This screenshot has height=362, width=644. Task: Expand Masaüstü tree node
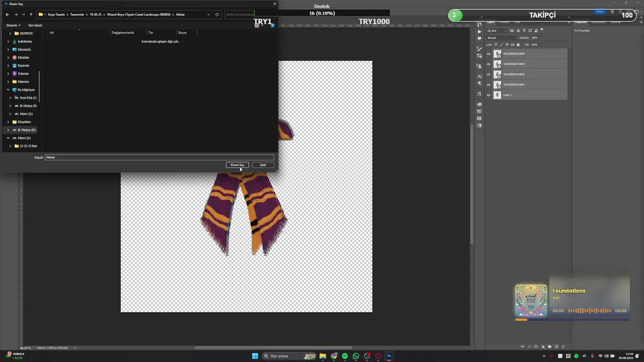pyautogui.click(x=8, y=49)
